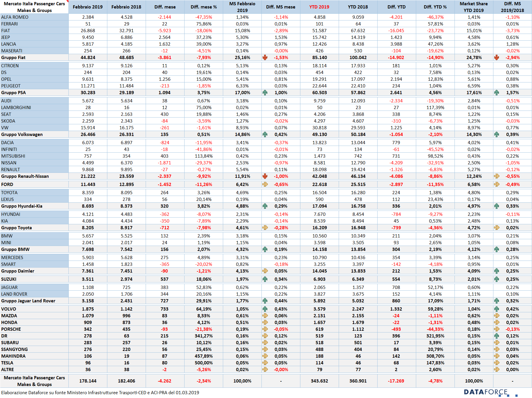Click green up arrow in Gruppo Hyundai-Kia row, Diff. MS mese
The height and width of the screenshot is (398, 532).
click(265, 206)
